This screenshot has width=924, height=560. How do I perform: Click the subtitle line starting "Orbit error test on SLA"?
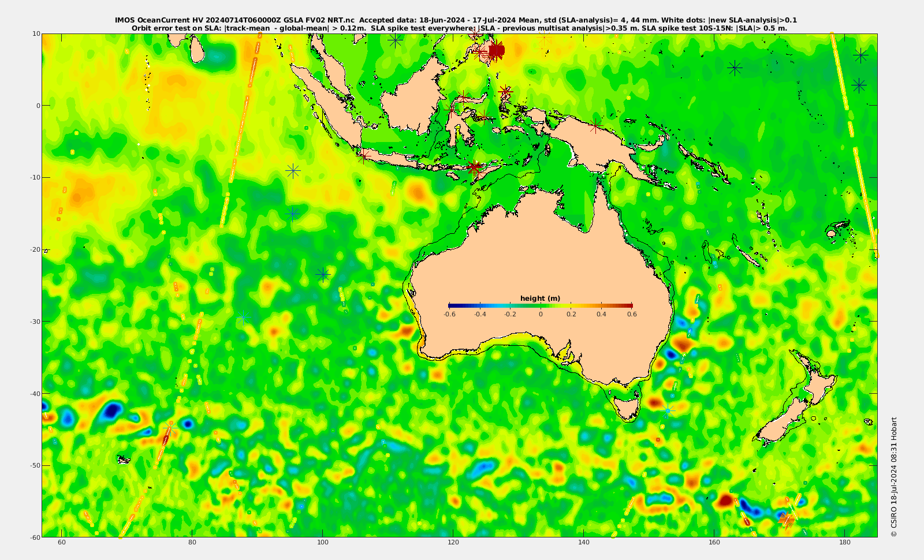[x=459, y=28]
